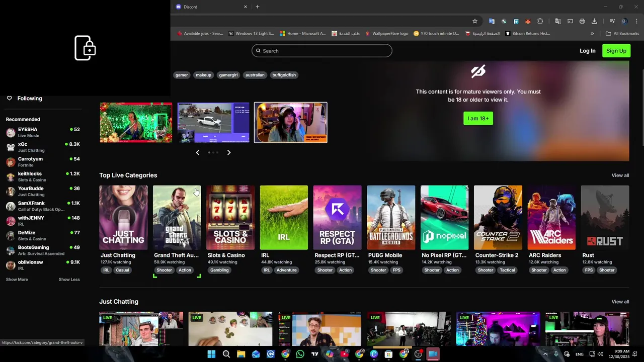
Task: Open the All Bookmarks folder
Action: (622, 34)
